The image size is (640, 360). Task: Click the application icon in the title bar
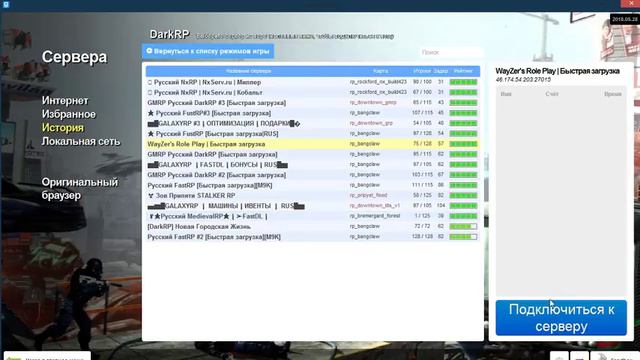6,4
